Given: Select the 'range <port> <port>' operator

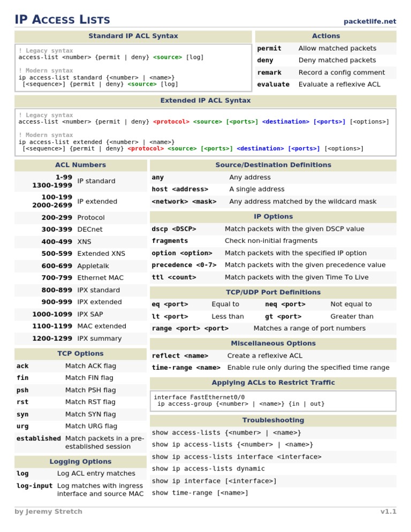Looking at the screenshot, I should (190, 328).
